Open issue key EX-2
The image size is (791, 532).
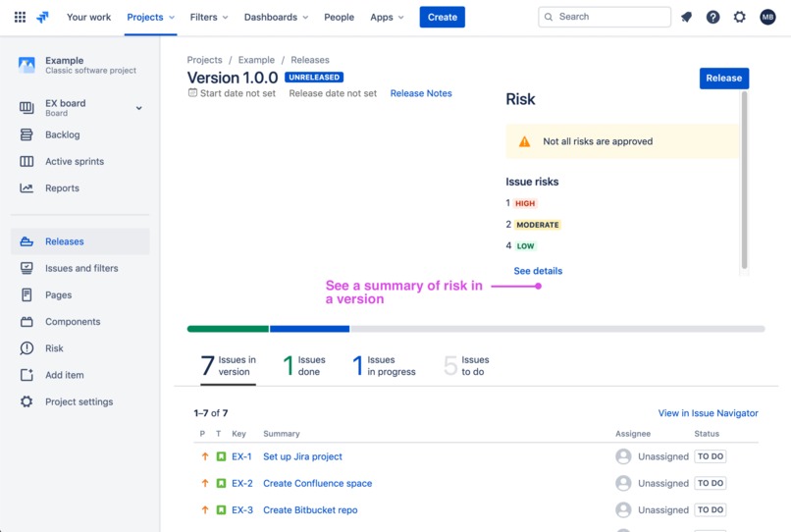tap(242, 483)
